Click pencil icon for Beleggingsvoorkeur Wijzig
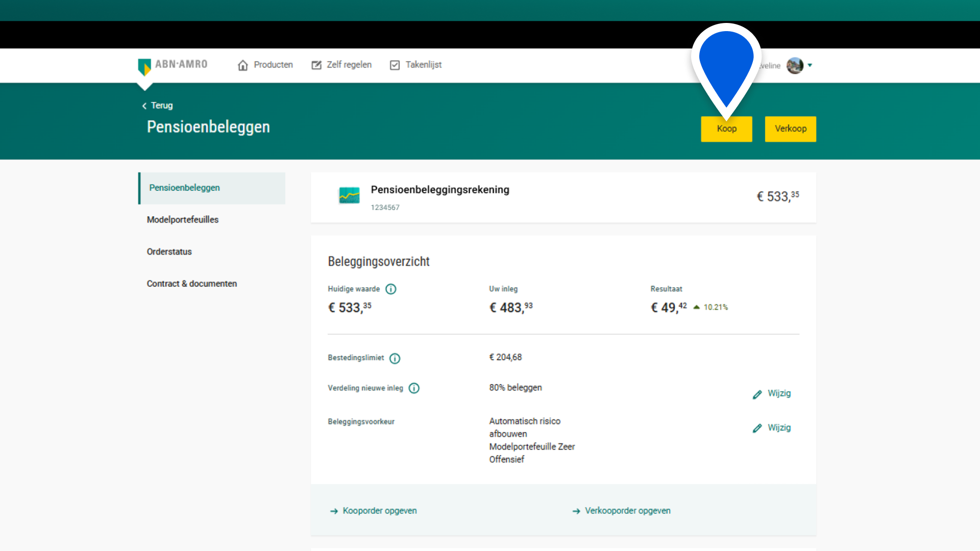 [757, 429]
